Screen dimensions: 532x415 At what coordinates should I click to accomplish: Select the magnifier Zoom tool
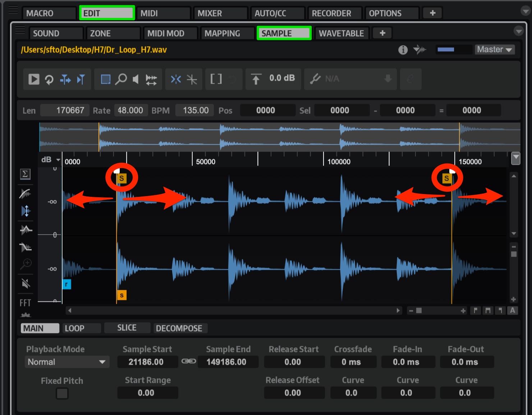pos(121,79)
